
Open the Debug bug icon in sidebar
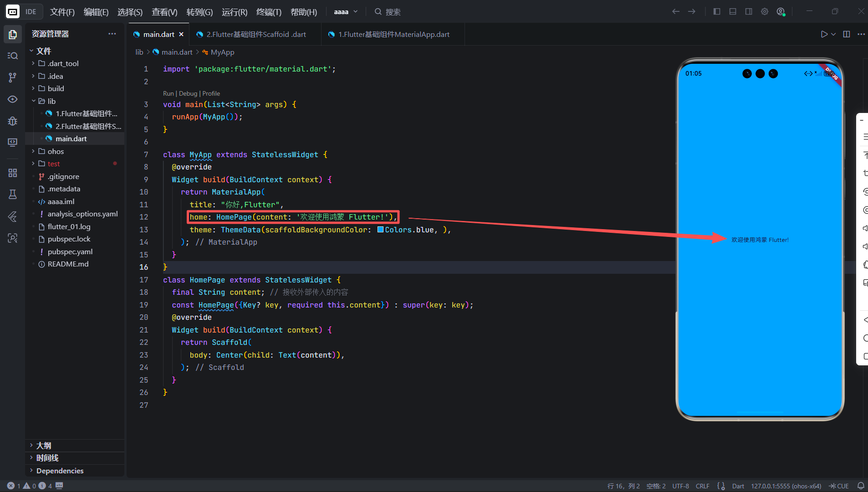13,121
